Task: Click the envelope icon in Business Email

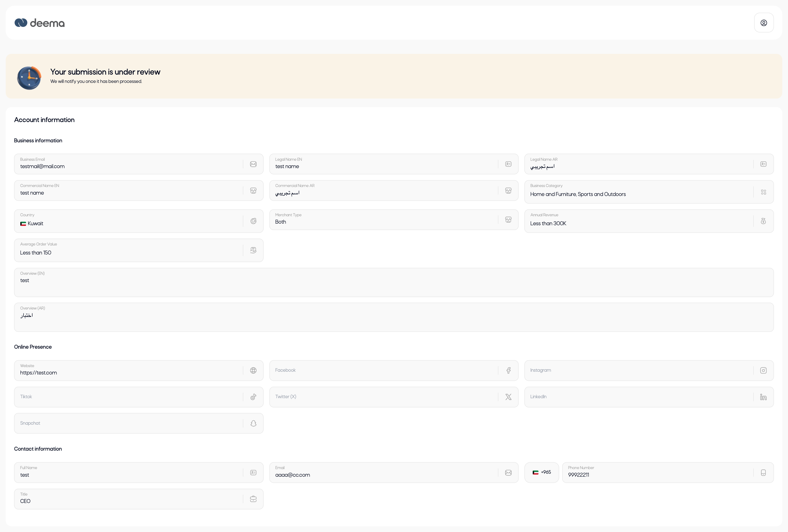Action: [253, 164]
